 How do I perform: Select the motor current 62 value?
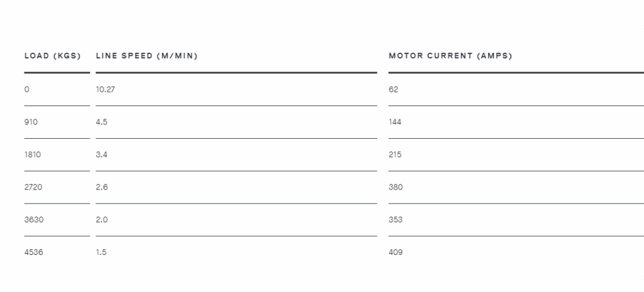[x=394, y=89]
